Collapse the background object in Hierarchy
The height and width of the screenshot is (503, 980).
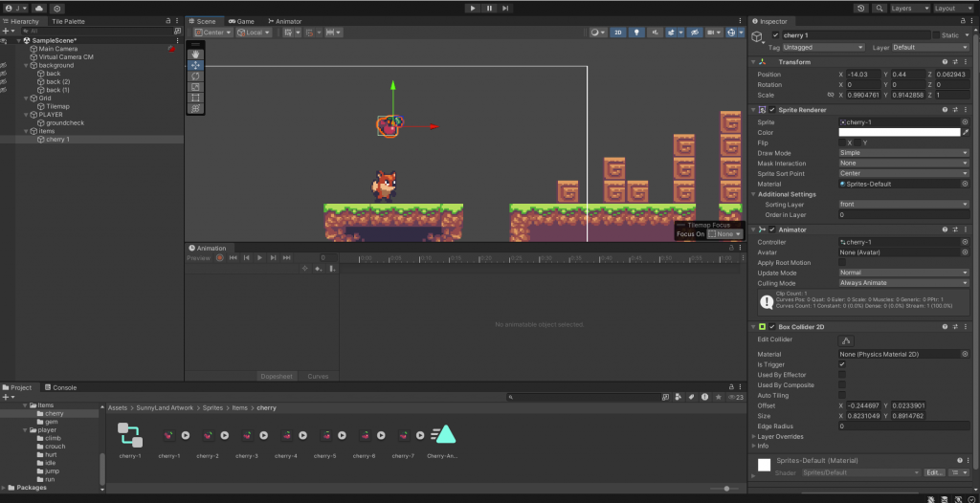point(27,66)
